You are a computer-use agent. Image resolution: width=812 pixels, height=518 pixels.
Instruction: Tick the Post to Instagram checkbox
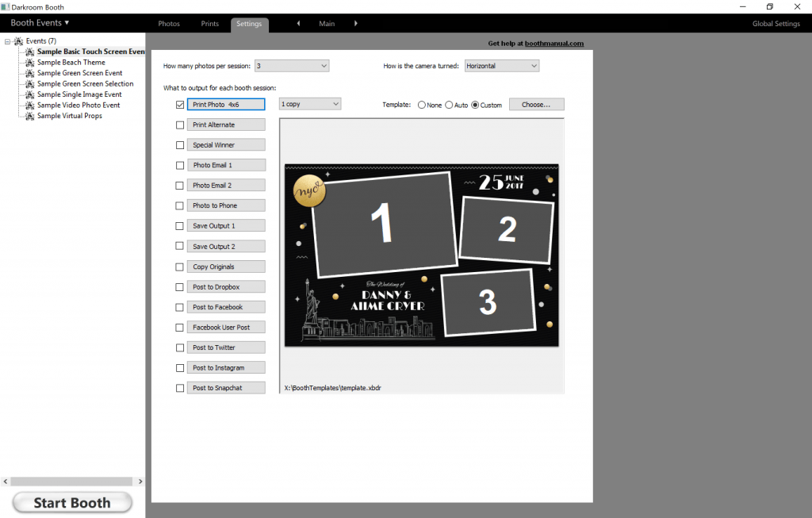pyautogui.click(x=180, y=368)
